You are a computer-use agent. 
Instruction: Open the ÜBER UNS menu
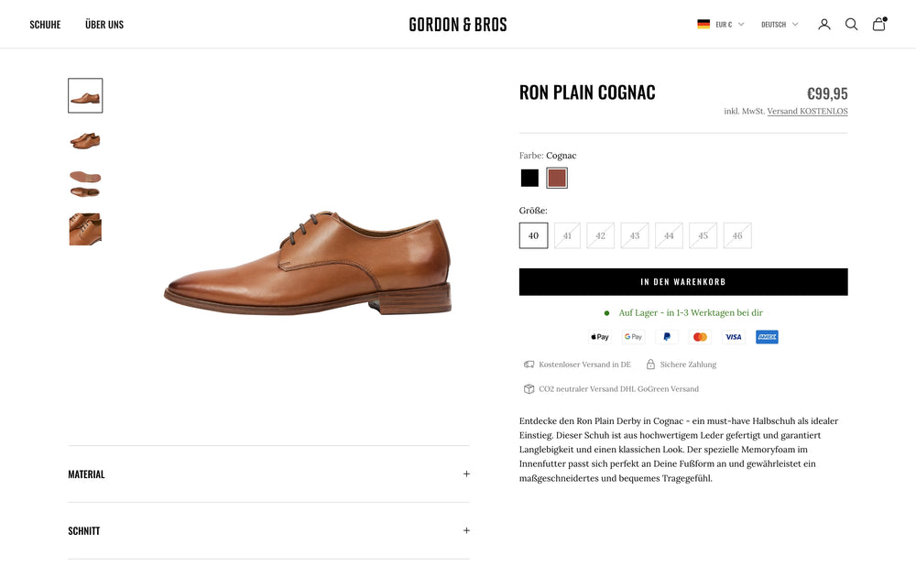tap(104, 24)
